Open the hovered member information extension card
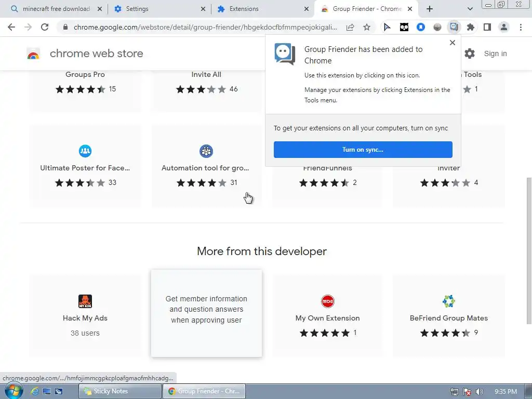 [x=206, y=313]
